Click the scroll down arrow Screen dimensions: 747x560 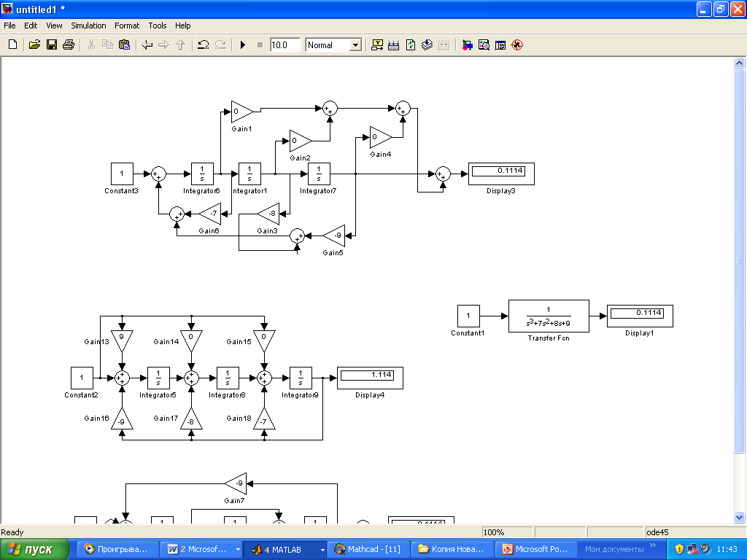point(739,517)
